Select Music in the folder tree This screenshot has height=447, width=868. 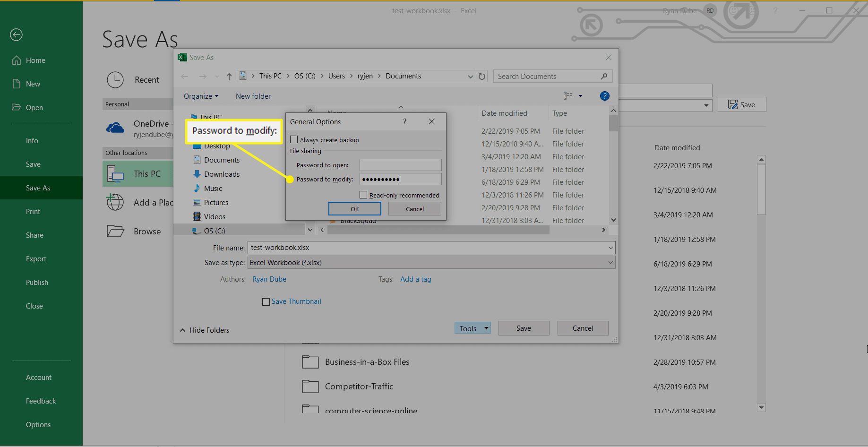207,188
